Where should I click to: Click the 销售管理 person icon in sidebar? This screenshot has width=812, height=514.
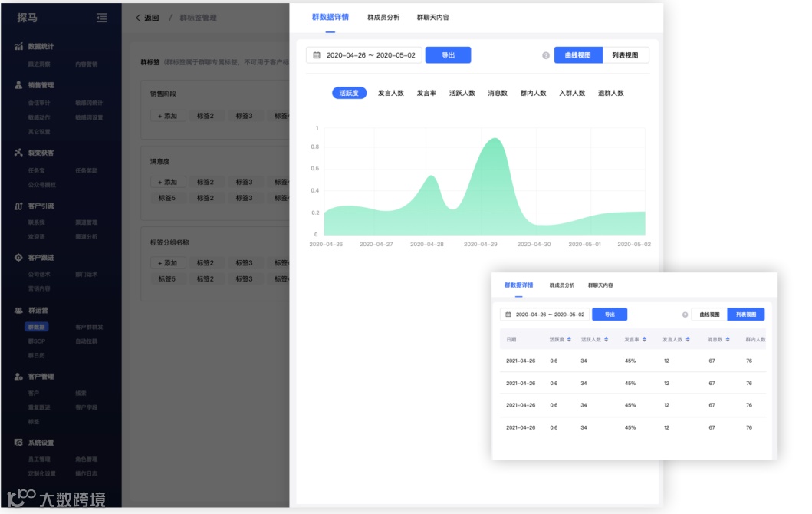coord(18,85)
